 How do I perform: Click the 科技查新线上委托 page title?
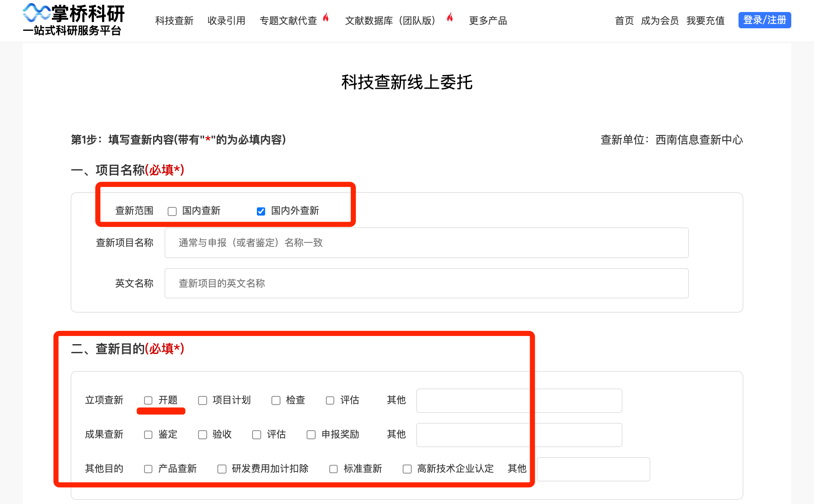(x=407, y=82)
